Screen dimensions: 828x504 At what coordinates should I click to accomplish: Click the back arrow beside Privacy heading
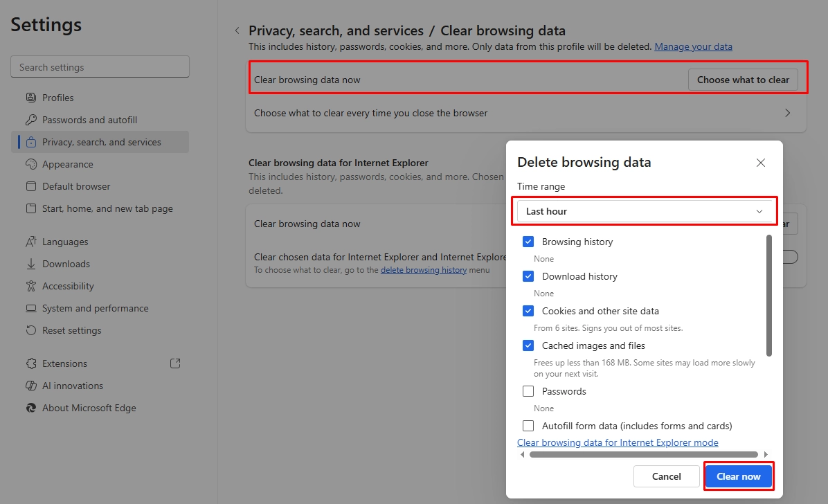click(x=237, y=31)
